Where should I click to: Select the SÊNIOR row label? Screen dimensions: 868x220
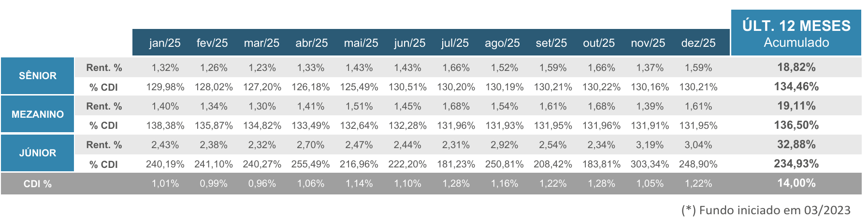pos(38,76)
